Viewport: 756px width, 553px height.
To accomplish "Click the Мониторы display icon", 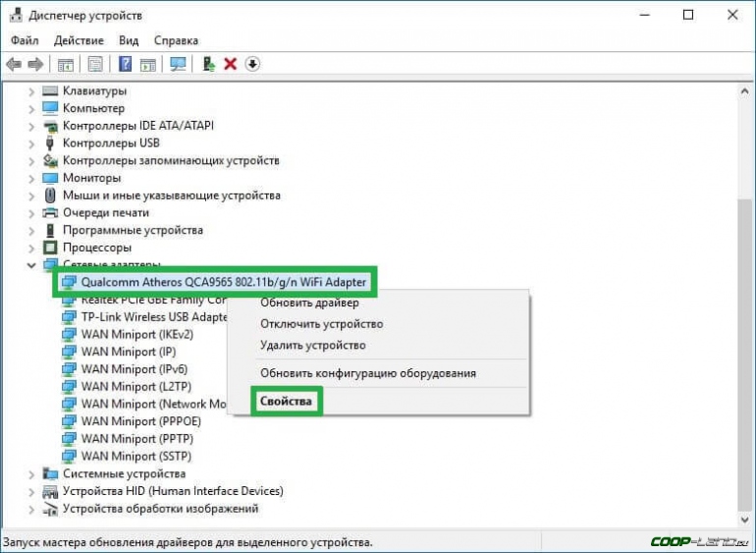I will pos(50,178).
